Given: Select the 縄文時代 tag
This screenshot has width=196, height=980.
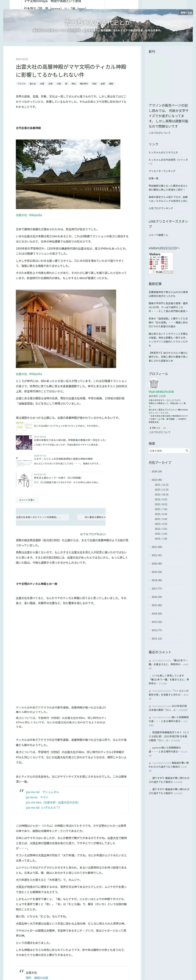Looking at the screenshot, I should pos(84,84).
